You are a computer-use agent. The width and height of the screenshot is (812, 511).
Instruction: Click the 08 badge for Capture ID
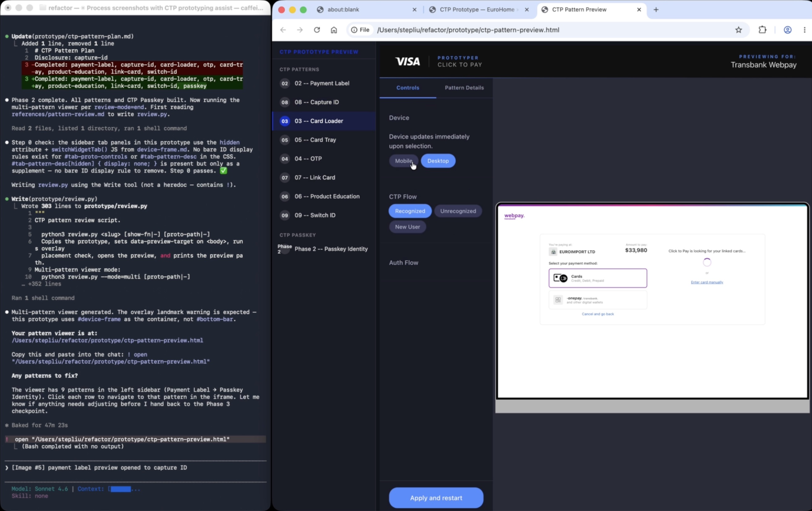point(284,102)
